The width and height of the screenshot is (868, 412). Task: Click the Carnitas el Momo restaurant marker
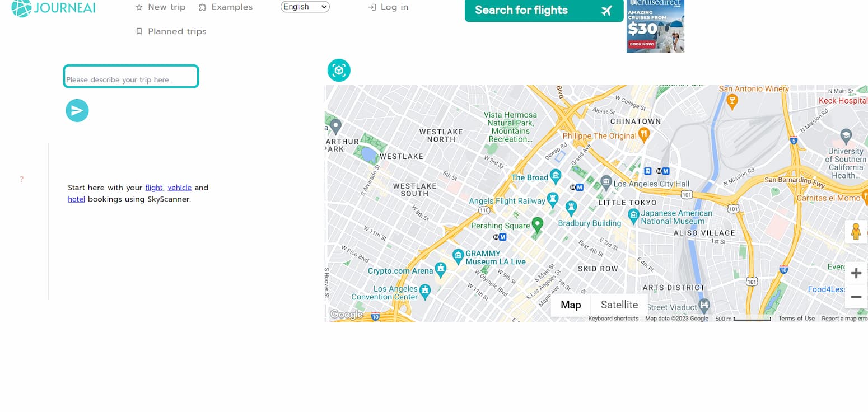pos(864,196)
